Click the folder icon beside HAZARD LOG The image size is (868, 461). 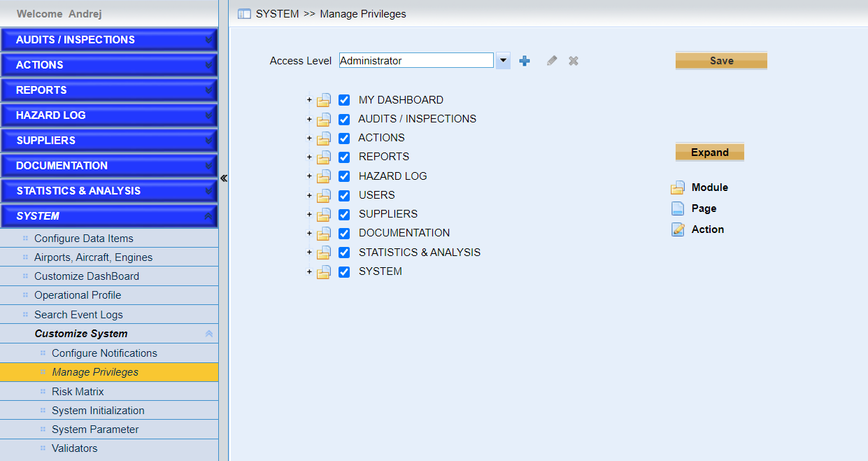click(324, 177)
